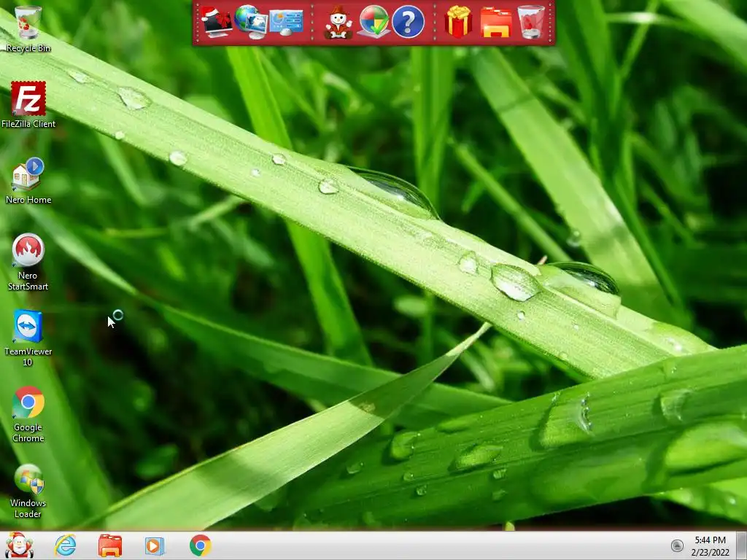Screen dimensions: 747x560
Task: Show hidden icons in the system tray
Action: pyautogui.click(x=677, y=545)
